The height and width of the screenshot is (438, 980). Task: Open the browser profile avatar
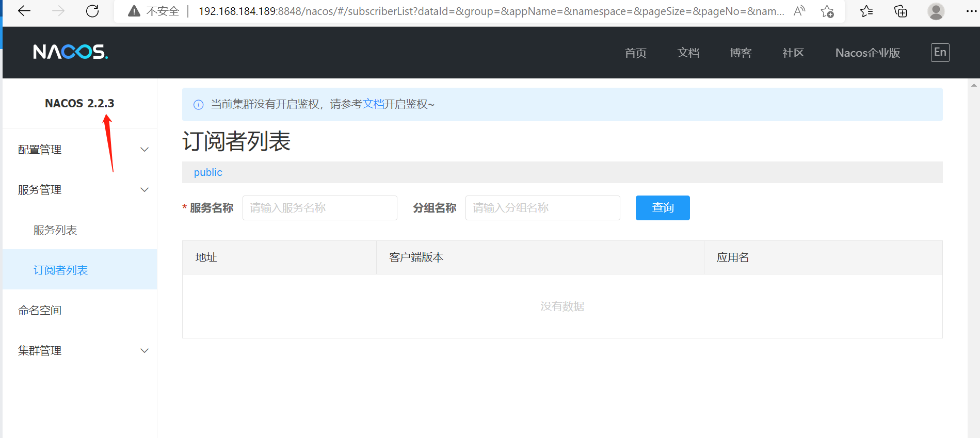[x=936, y=11]
